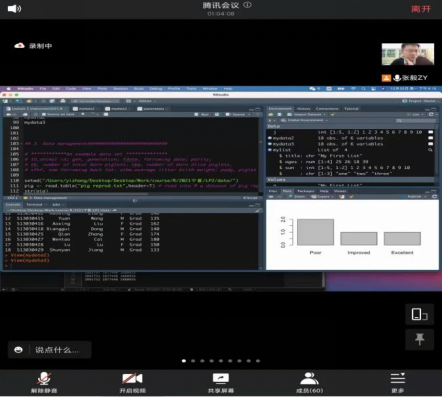
Task: Expand the Import Dataset dropdown
Action: point(307,114)
